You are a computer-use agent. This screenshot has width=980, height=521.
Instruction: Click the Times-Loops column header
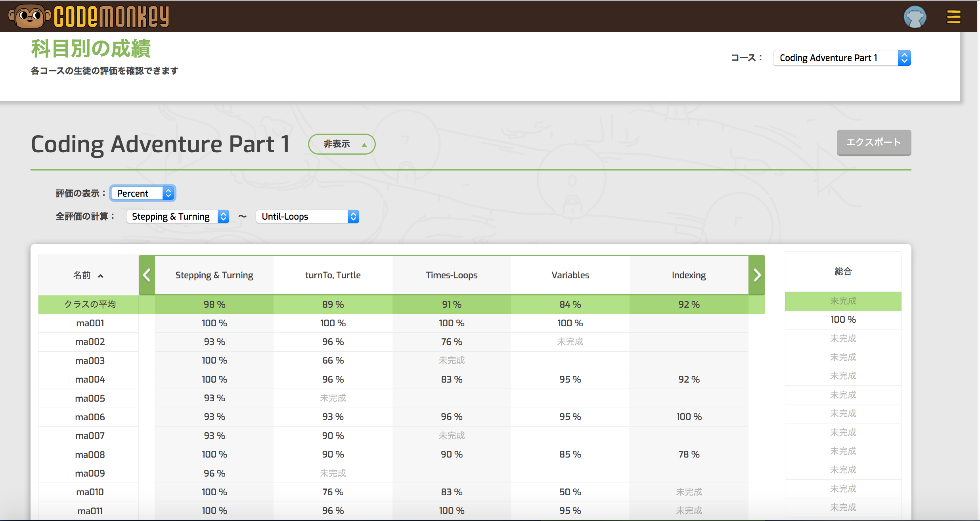click(x=452, y=275)
